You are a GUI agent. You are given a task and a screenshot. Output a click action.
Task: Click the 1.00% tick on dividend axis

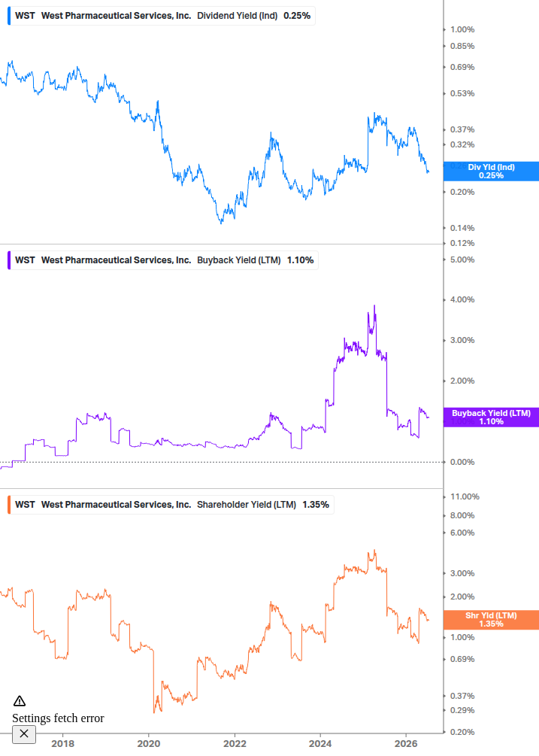[x=462, y=30]
